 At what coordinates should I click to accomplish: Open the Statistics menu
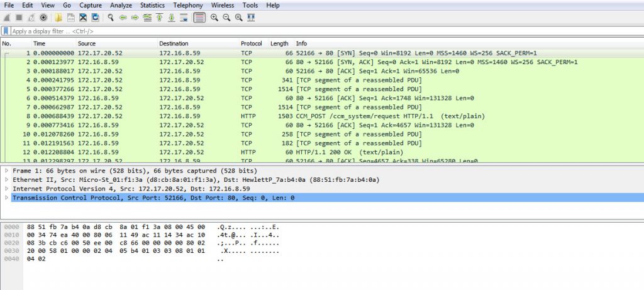pyautogui.click(x=152, y=5)
